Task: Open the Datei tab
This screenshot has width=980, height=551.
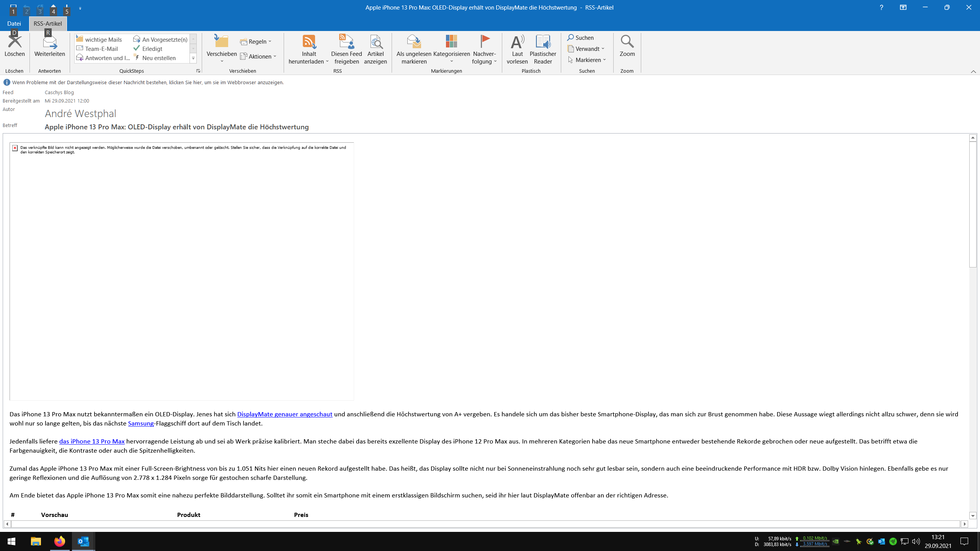Action: (14, 23)
